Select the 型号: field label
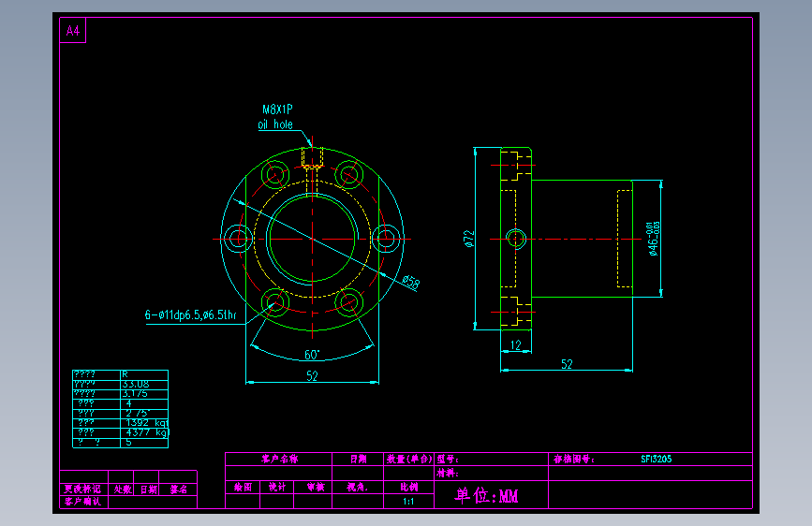Viewport: 812px width, 526px height. pos(448,459)
